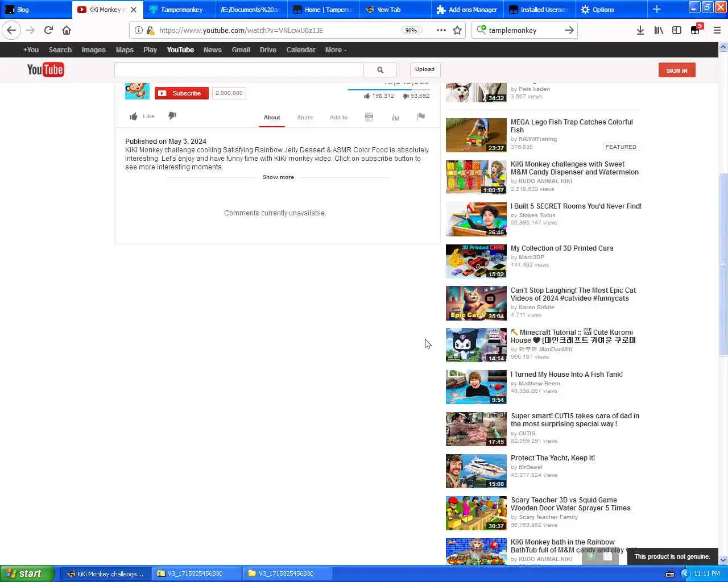Click the Windows start button
728x582 pixels.
click(27, 573)
